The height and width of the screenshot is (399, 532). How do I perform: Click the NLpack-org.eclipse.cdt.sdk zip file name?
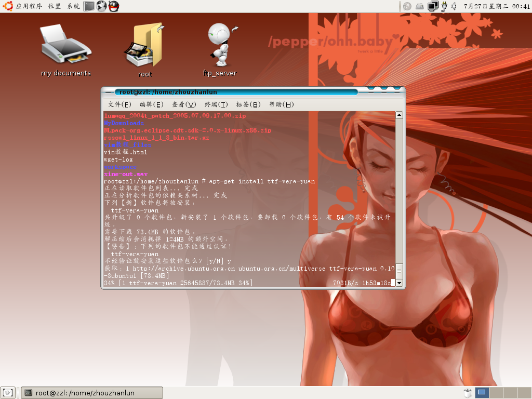(188, 130)
